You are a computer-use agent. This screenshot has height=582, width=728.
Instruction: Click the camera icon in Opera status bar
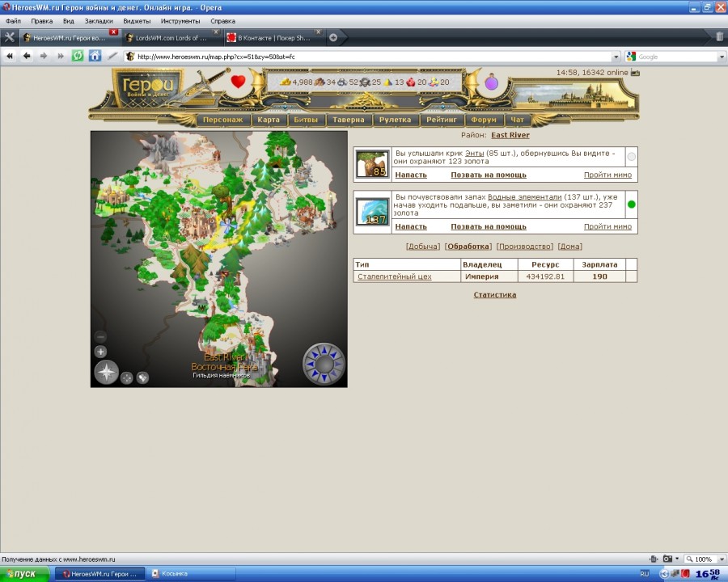tap(667, 559)
